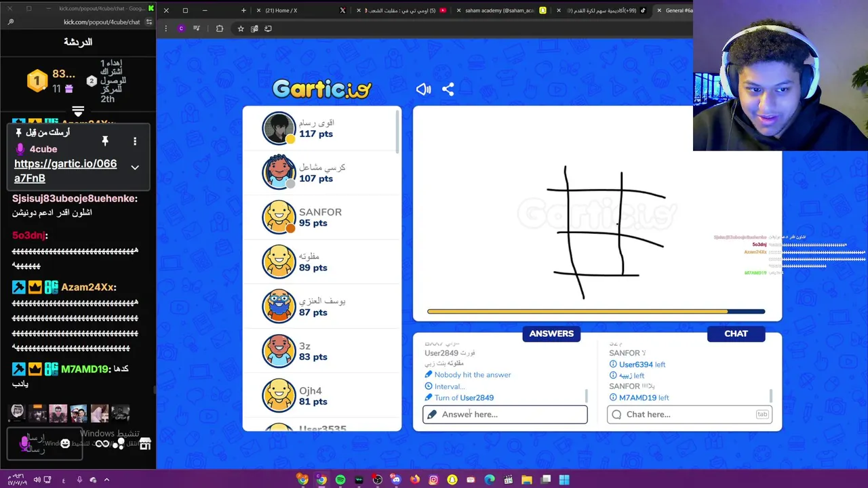This screenshot has width=868, height=488.
Task: Open Instagram from the taskbar
Action: tap(433, 480)
